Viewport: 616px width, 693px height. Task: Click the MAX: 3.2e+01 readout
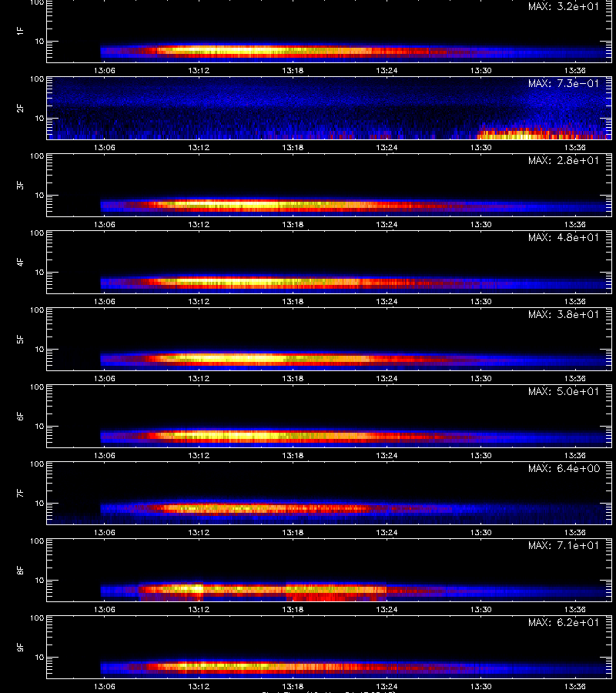tap(564, 7)
